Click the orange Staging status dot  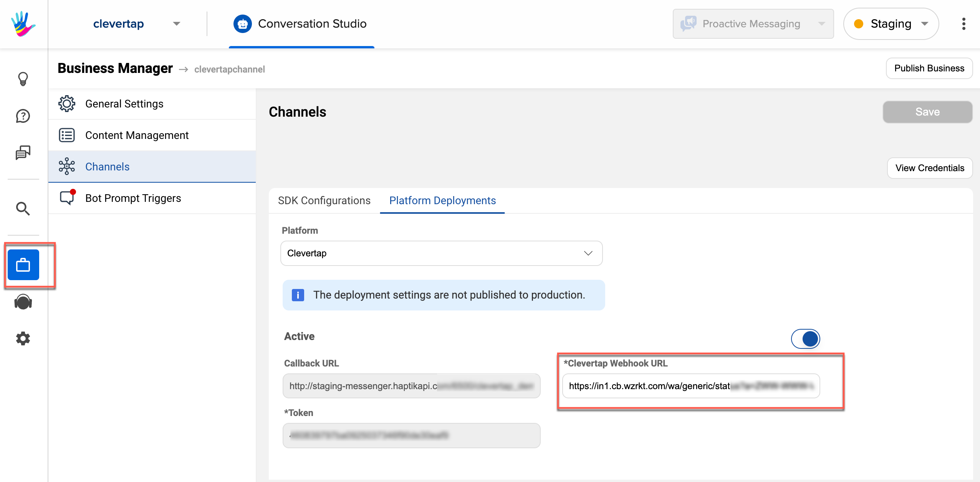tap(859, 24)
